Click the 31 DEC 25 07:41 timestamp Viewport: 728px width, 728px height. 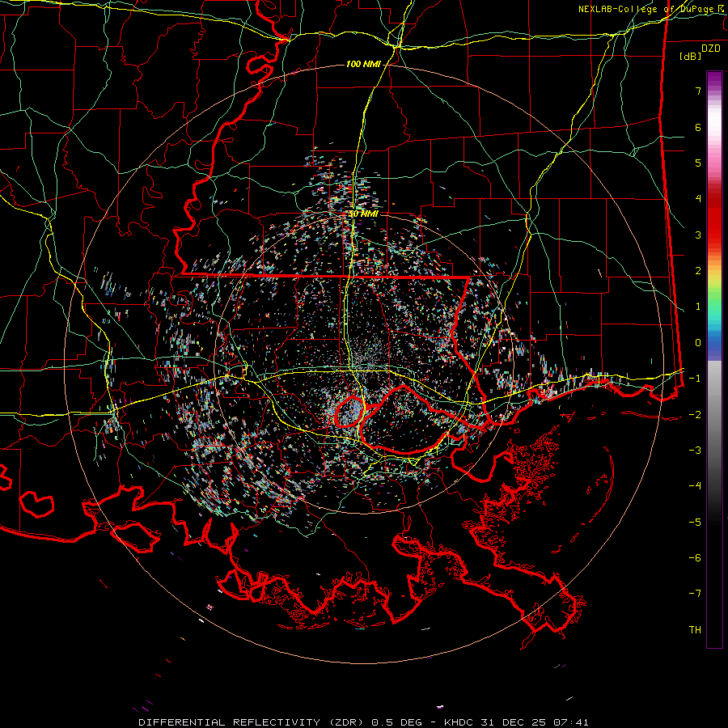pos(533,722)
